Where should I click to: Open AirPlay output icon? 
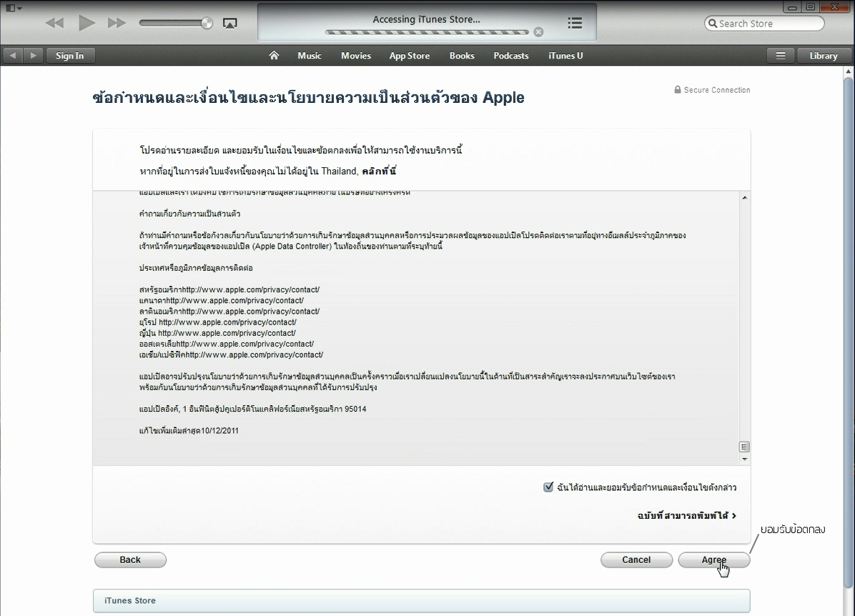230,24
